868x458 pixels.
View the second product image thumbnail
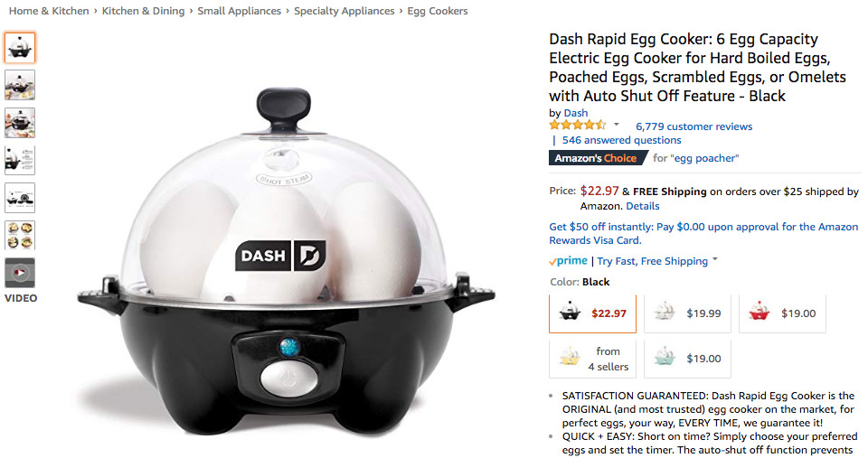[x=20, y=85]
